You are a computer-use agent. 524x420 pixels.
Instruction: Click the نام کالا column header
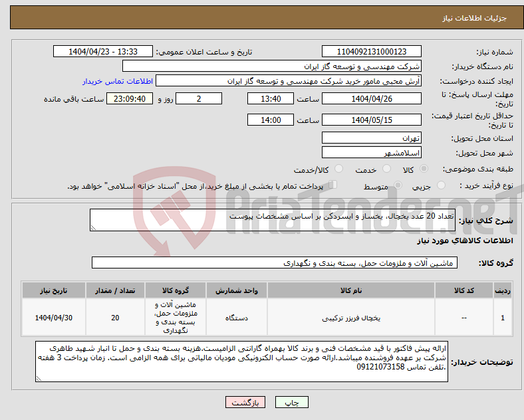(x=351, y=290)
